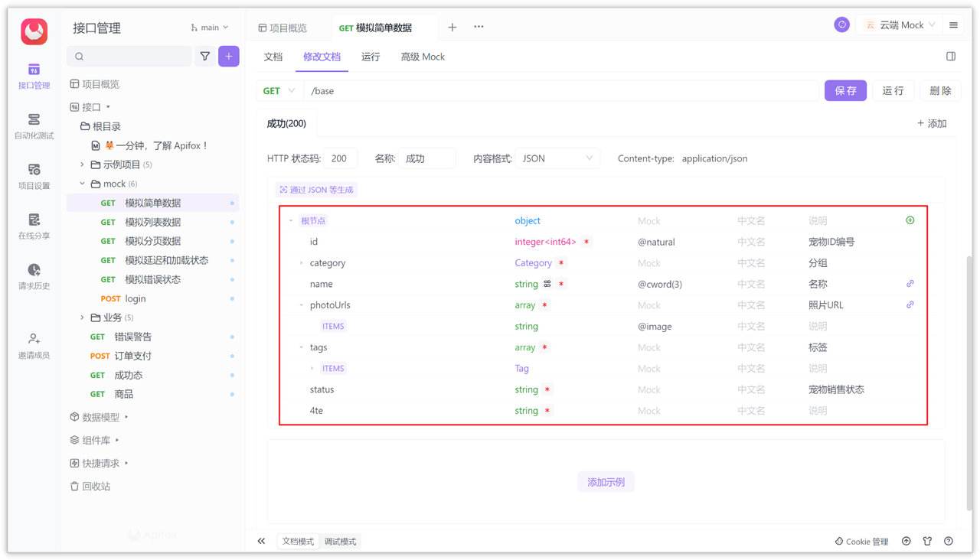Collapse the mock folder in interface tree
The image size is (980, 560).
point(81,183)
